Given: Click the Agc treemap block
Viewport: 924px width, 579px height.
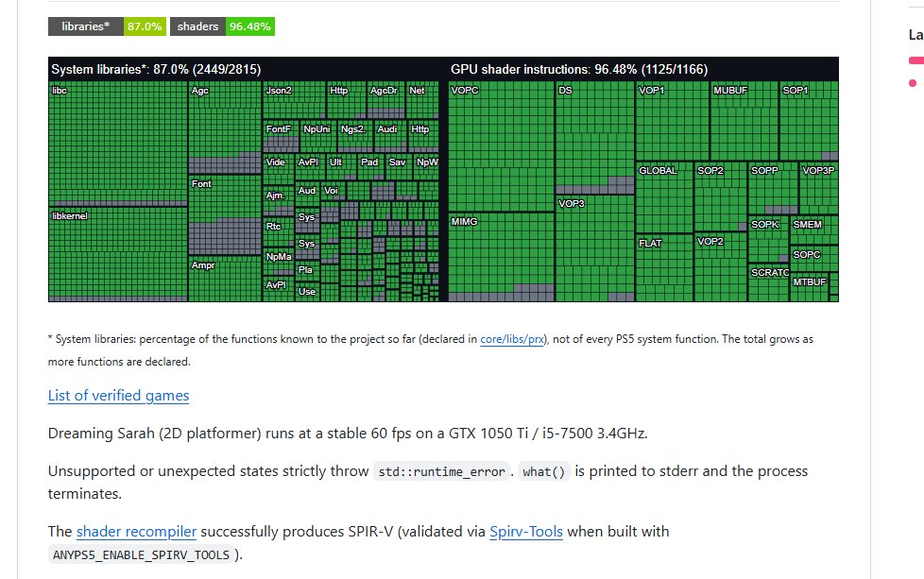Looking at the screenshot, I should pyautogui.click(x=225, y=128).
